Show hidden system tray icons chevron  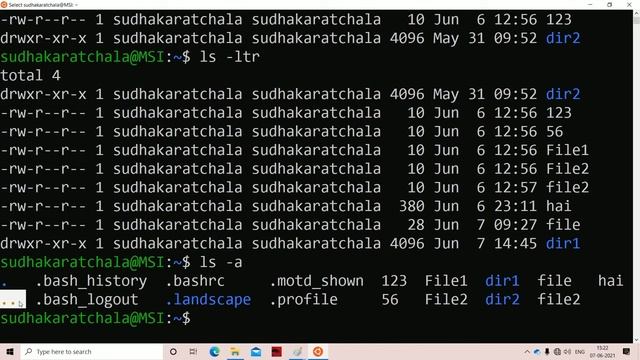coord(527,351)
